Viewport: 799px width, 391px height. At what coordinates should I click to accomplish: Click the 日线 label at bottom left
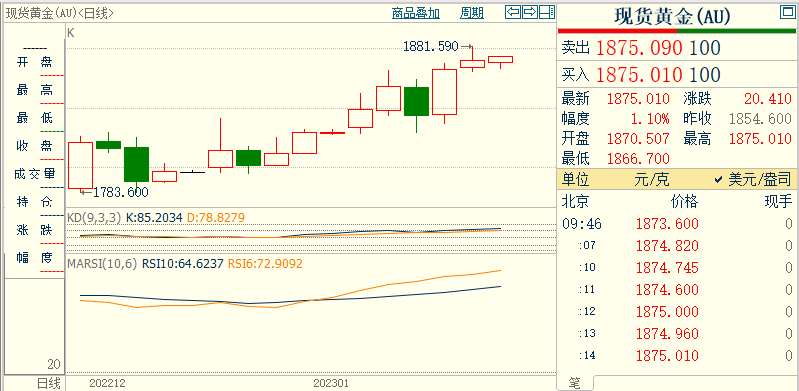[48, 383]
